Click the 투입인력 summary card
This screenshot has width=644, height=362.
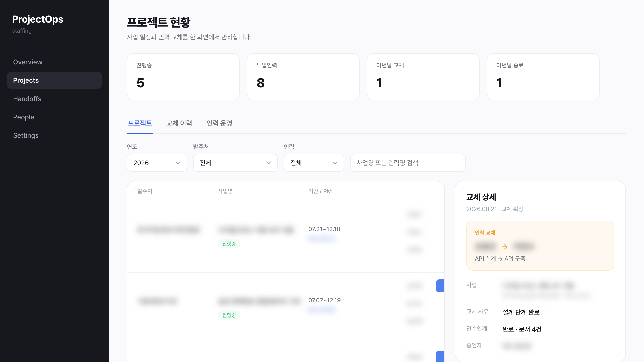303,77
